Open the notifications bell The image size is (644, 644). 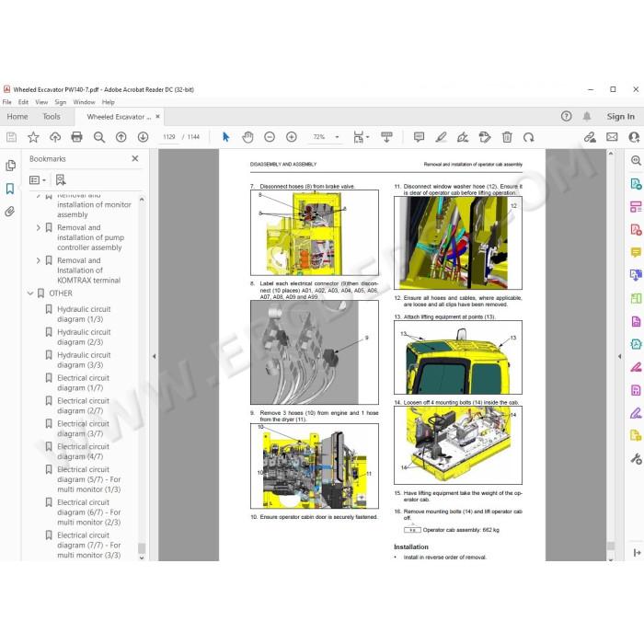(x=587, y=116)
